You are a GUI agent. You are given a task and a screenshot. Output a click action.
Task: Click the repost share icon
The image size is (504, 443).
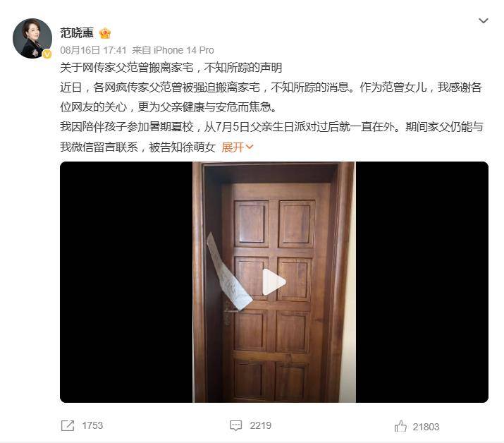click(x=68, y=425)
